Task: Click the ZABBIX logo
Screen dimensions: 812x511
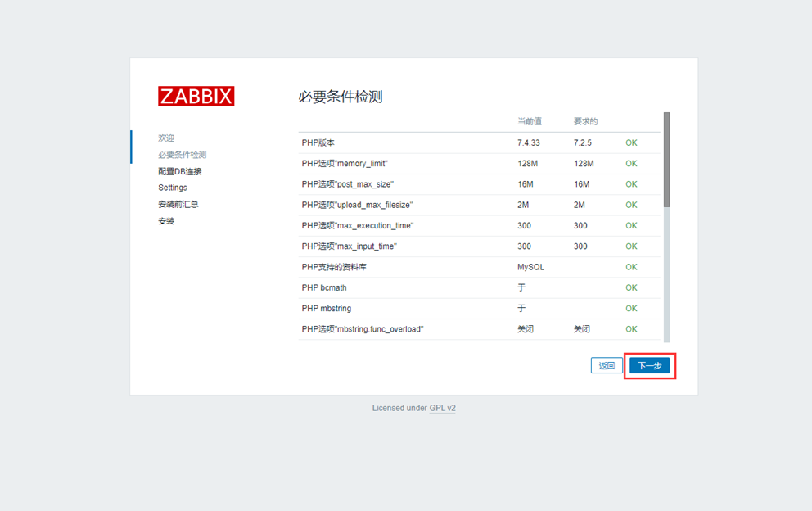Action: pyautogui.click(x=196, y=97)
